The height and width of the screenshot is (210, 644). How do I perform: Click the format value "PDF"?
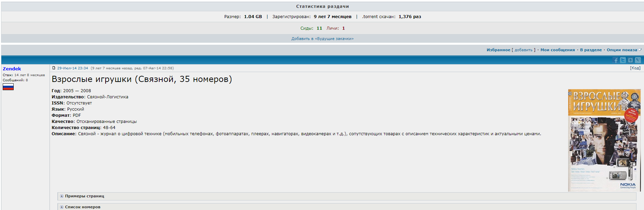(77, 115)
